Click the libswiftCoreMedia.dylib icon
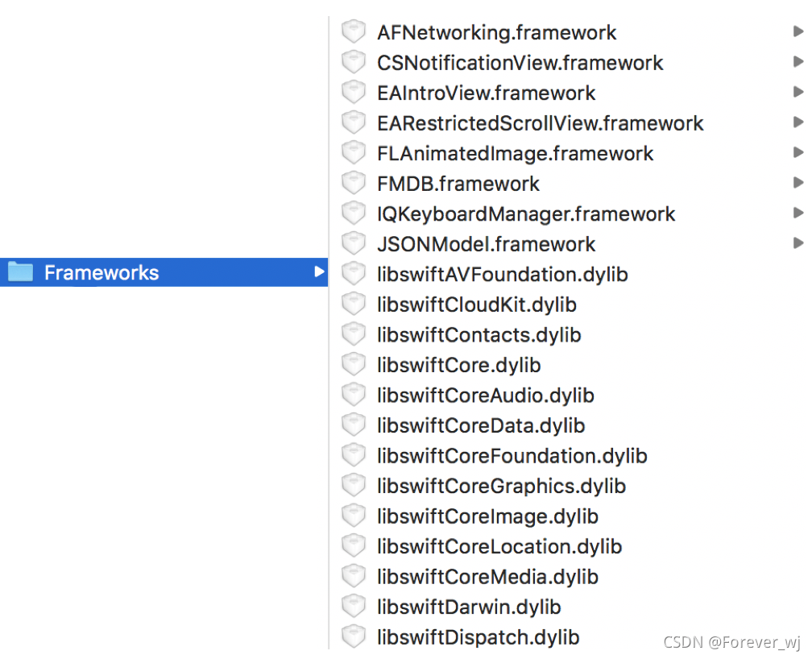This screenshot has height=659, width=812. point(354,575)
